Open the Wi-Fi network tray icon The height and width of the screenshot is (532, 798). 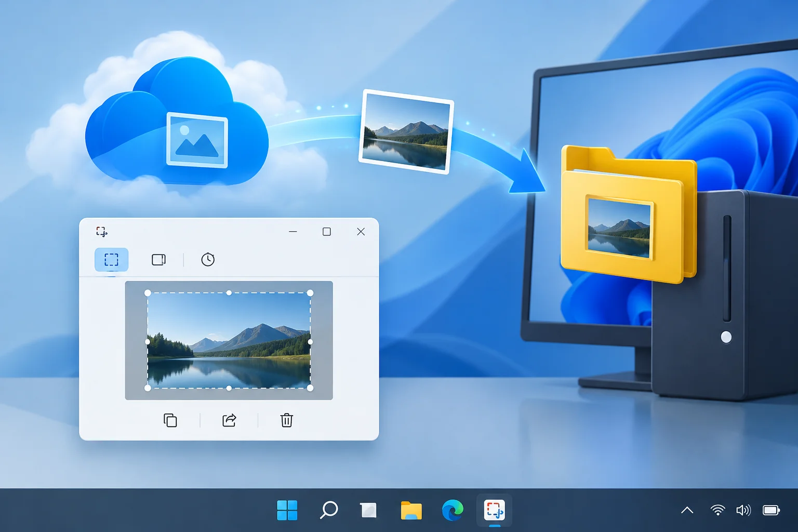tap(717, 510)
